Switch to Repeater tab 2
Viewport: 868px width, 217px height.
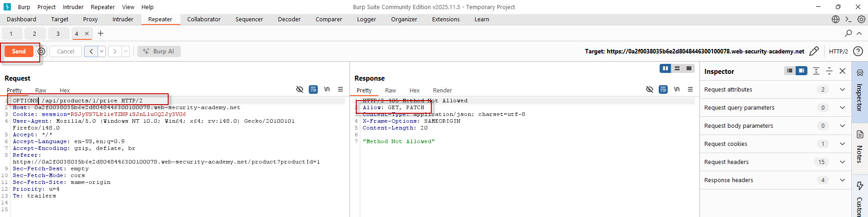point(34,34)
